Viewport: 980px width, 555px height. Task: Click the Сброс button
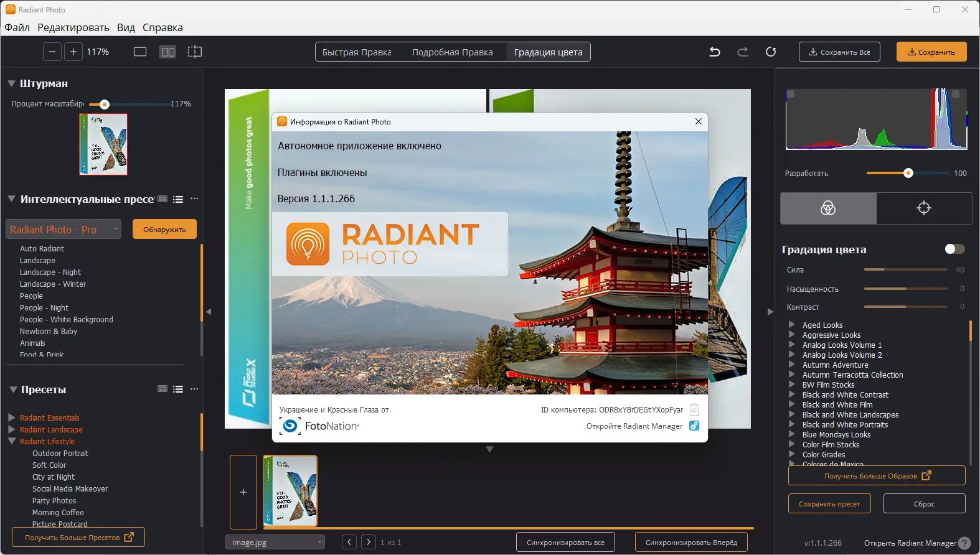pyautogui.click(x=924, y=504)
